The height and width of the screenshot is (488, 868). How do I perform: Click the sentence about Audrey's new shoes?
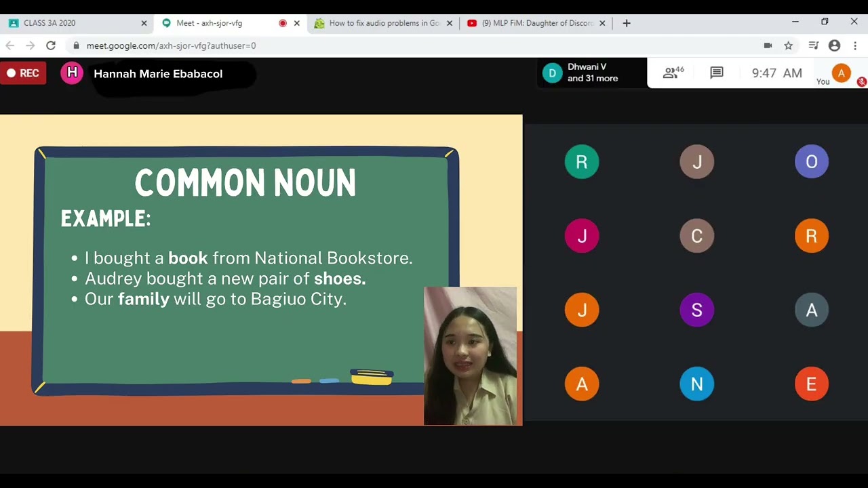(x=225, y=279)
